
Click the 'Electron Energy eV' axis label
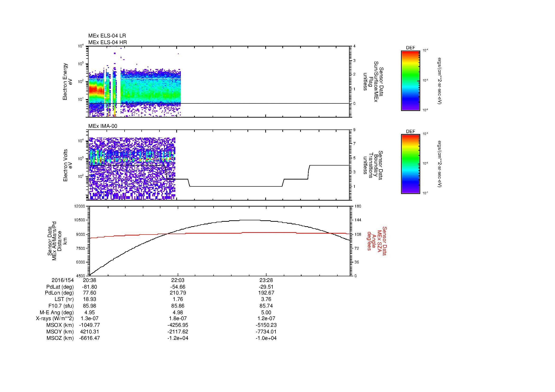(x=67, y=82)
